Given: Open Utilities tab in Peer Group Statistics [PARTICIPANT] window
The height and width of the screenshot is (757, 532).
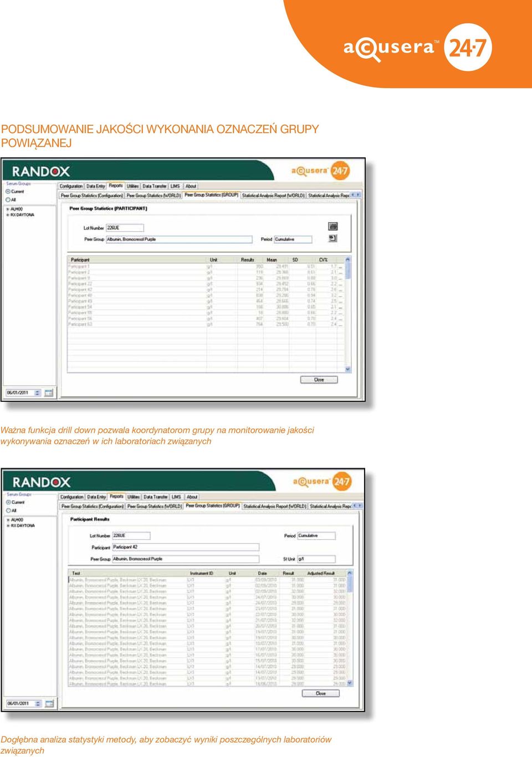Looking at the screenshot, I should (x=132, y=186).
